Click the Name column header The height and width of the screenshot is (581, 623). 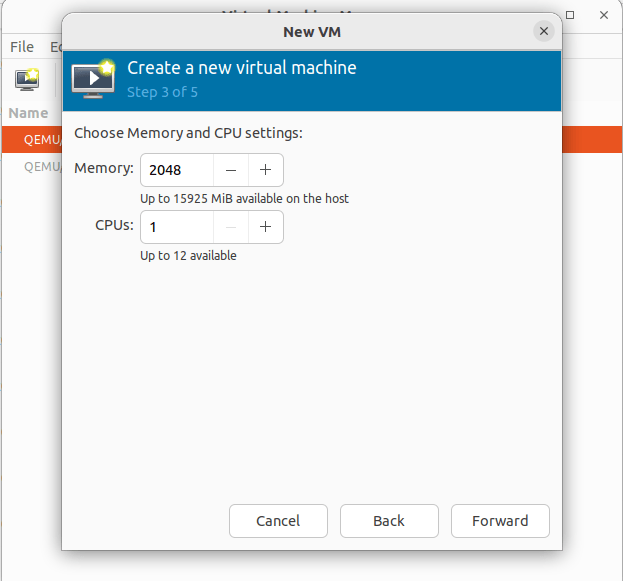pyautogui.click(x=29, y=113)
